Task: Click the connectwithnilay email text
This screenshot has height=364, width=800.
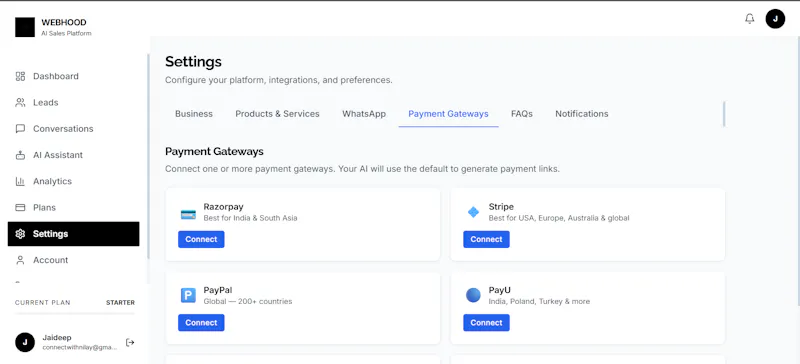Action: [x=80, y=347]
